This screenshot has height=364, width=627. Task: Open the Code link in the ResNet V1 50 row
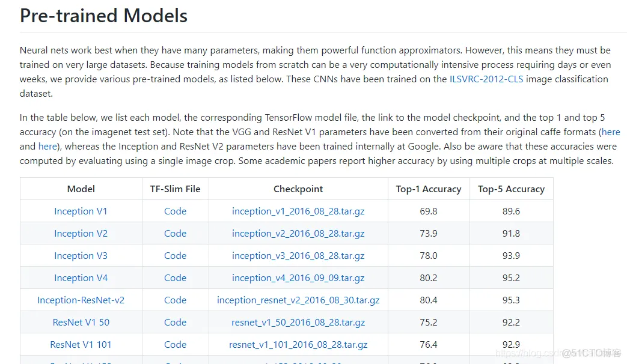coord(175,323)
